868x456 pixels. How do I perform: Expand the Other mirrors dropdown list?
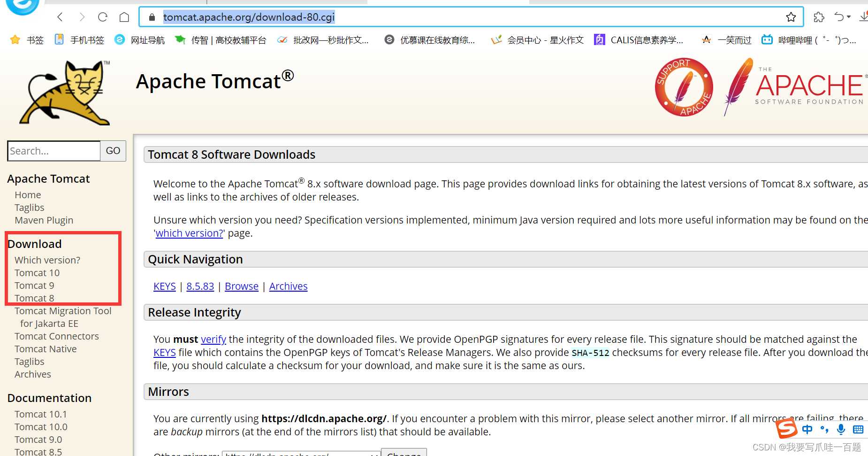point(301,453)
